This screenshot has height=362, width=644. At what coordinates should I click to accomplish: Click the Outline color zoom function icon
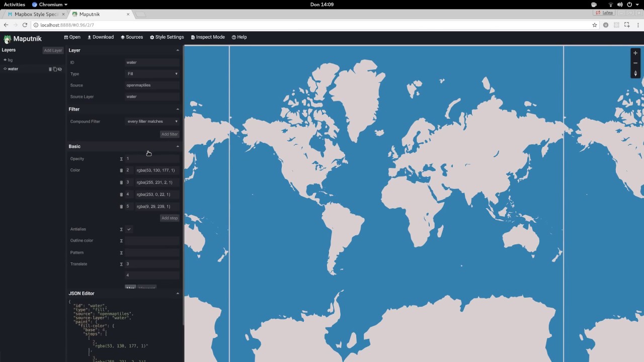[x=121, y=241]
